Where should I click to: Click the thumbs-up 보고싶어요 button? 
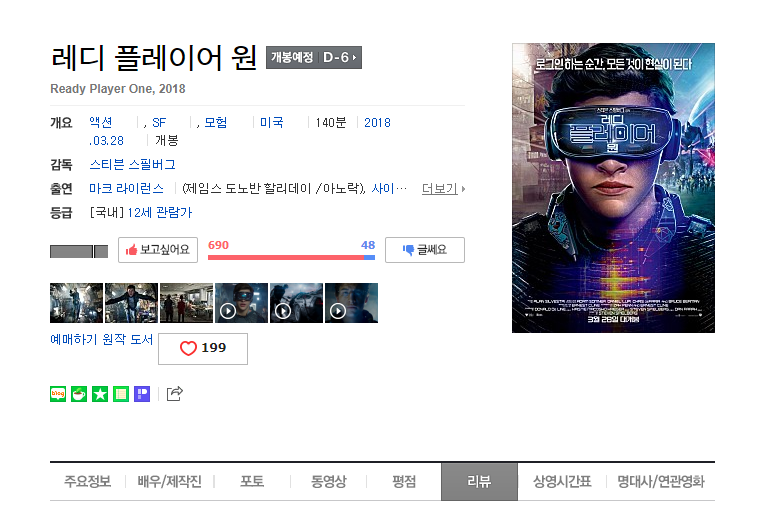[158, 250]
